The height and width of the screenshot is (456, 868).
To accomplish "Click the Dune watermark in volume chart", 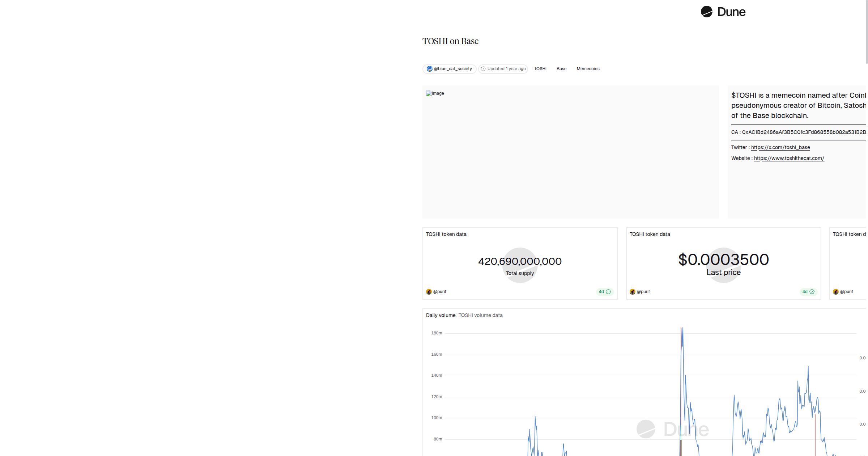I will point(673,429).
